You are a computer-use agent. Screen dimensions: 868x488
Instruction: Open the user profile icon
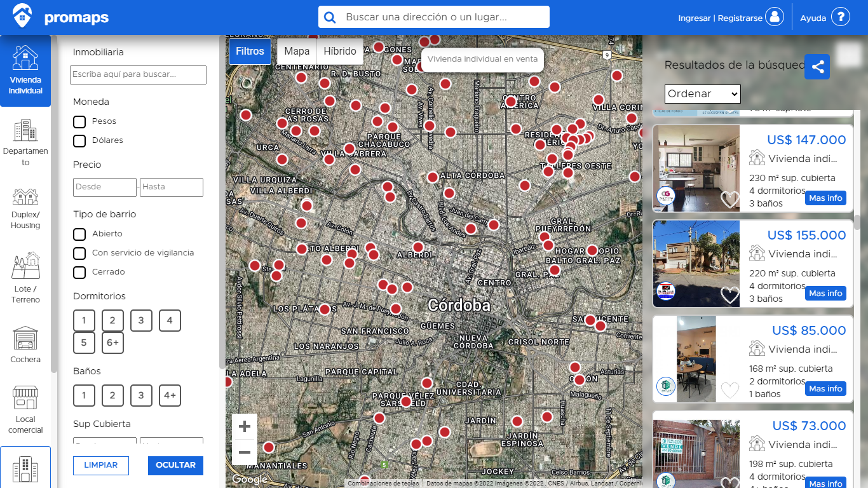775,17
